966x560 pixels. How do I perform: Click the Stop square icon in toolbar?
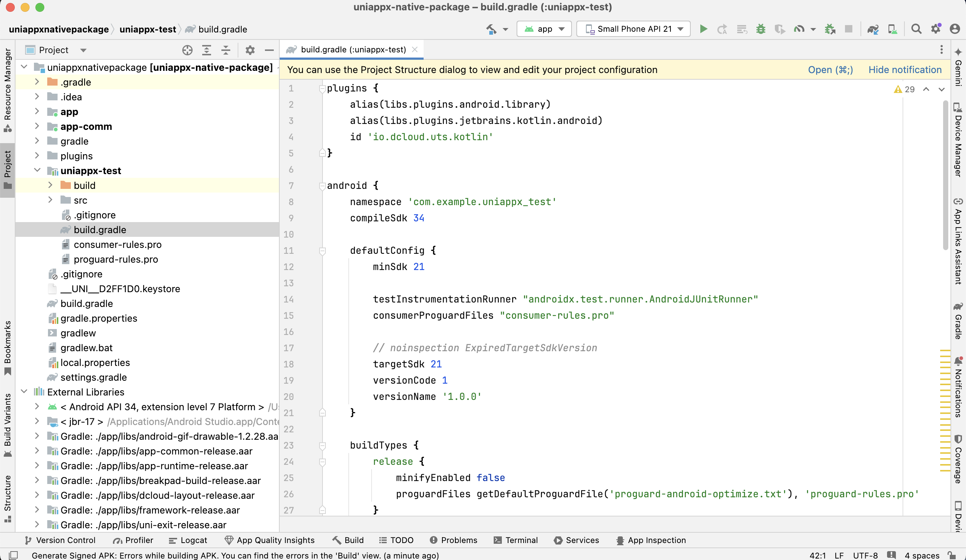coord(848,29)
